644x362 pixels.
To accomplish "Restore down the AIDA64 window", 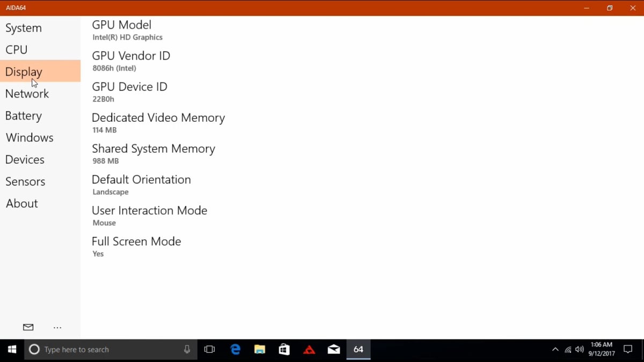I will point(610,8).
